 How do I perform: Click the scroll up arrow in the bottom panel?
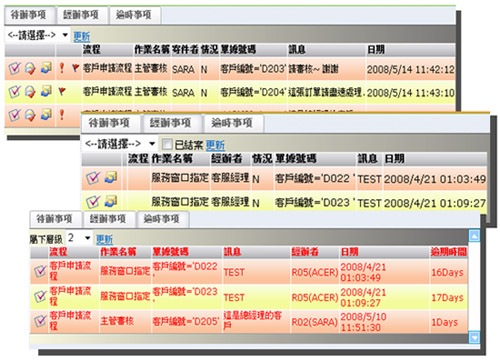(x=474, y=236)
